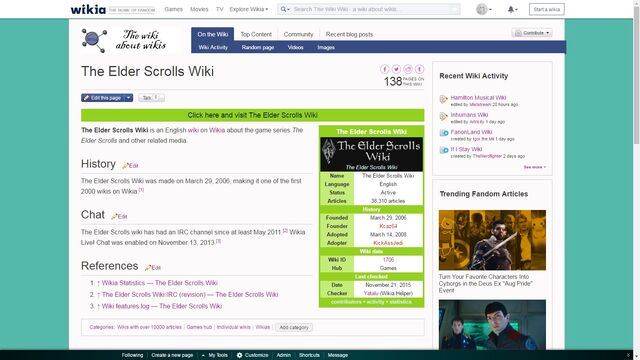Share the page on Tumblr
Image resolution: width=640 pixels, height=360 pixels.
(x=419, y=69)
